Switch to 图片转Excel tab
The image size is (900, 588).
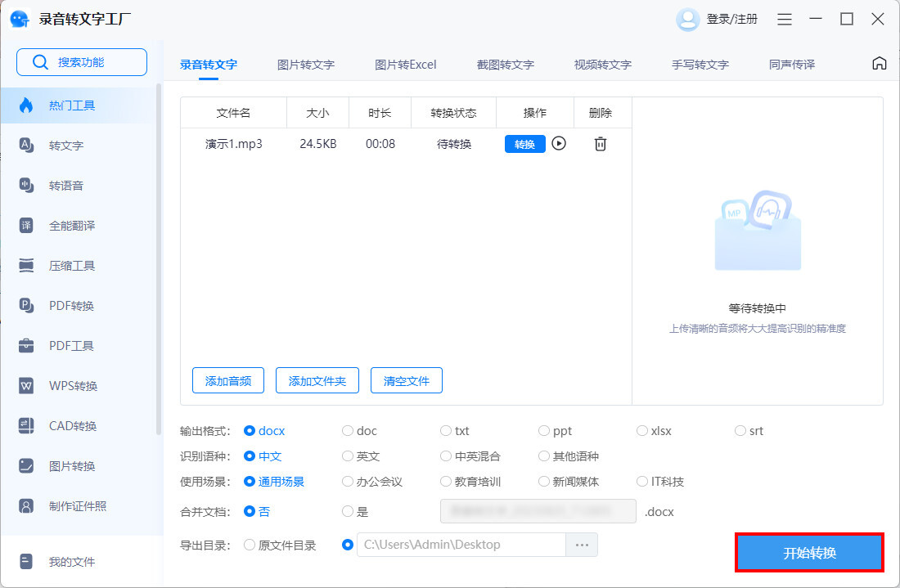pos(405,65)
